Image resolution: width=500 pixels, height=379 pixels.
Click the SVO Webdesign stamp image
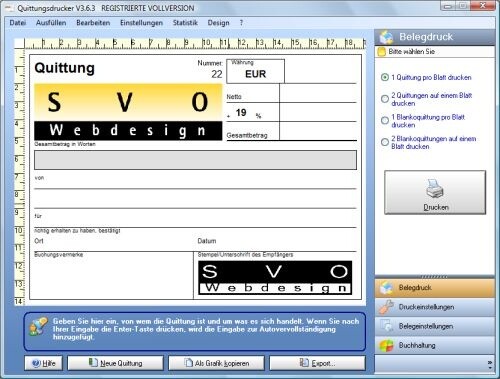pyautogui.click(x=275, y=278)
